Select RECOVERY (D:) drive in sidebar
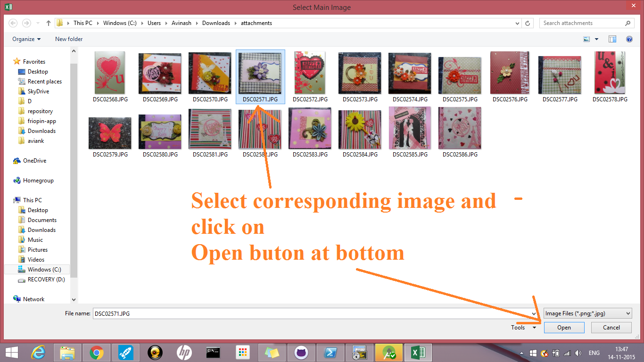The image size is (644, 362). pos(41,280)
